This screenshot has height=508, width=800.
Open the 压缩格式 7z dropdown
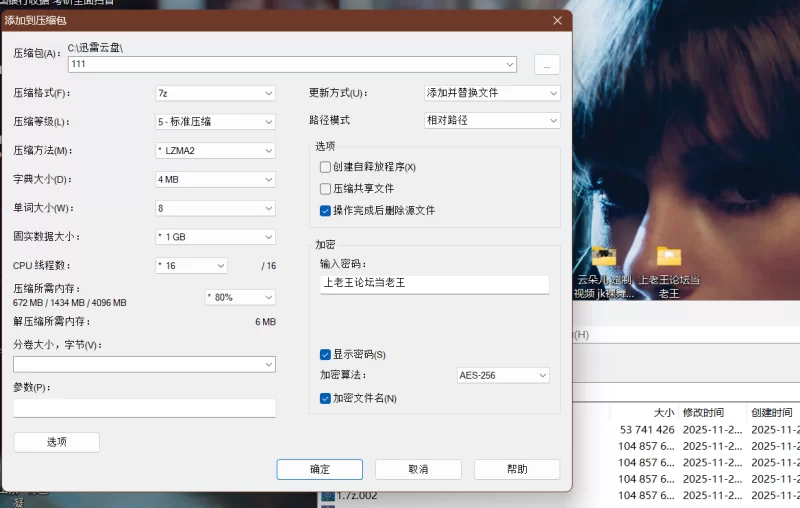(x=215, y=93)
